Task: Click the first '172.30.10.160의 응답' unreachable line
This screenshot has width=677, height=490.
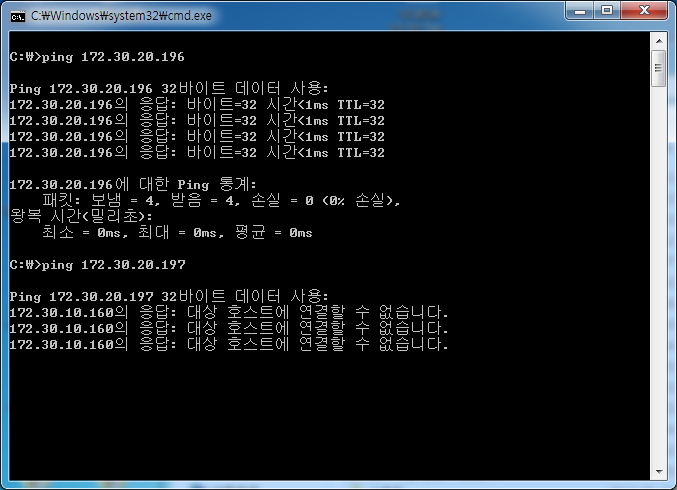Action: coord(229,312)
